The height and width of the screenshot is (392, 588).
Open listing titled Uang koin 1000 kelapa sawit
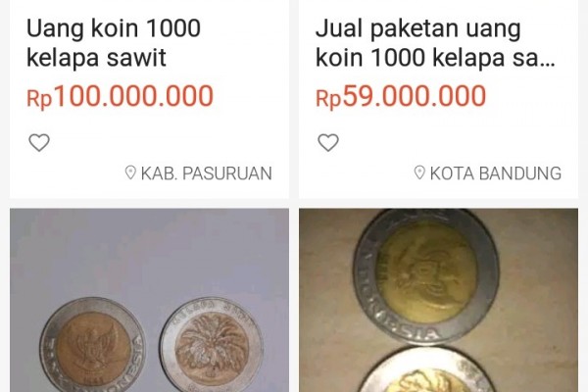click(x=114, y=43)
